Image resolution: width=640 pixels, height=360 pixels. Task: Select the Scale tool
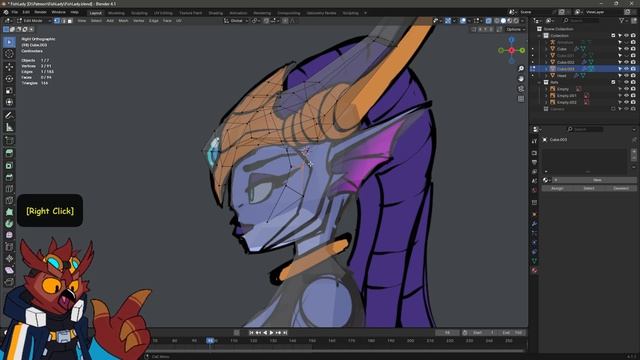[x=9, y=91]
